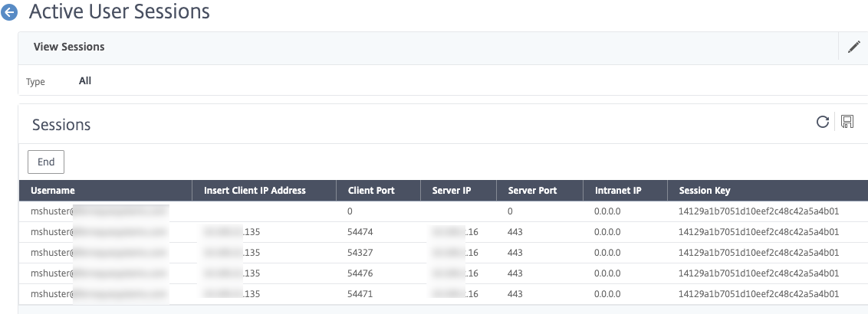Sort by Username column header

point(53,191)
